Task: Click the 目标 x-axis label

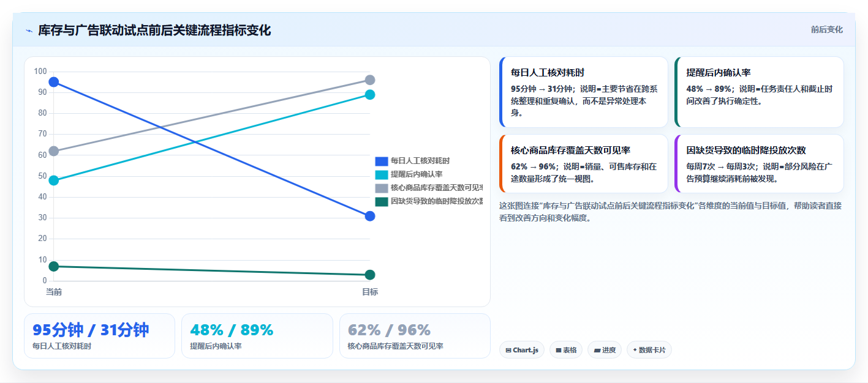Action: pyautogui.click(x=370, y=292)
